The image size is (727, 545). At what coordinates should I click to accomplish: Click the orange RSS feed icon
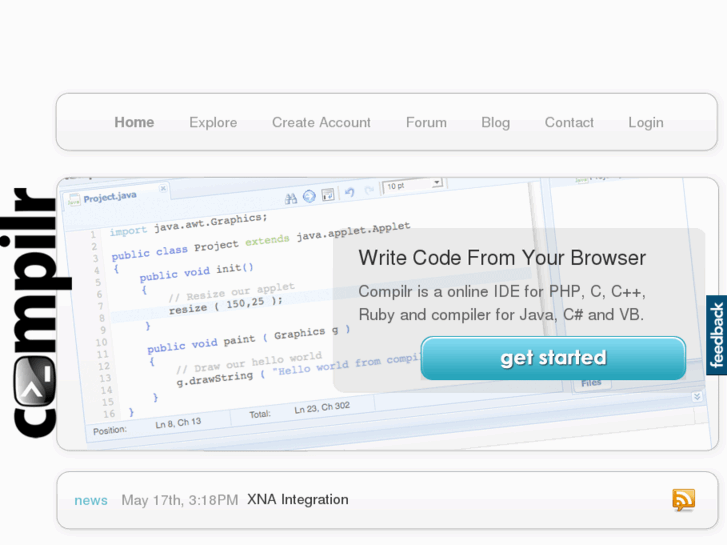pyautogui.click(x=683, y=500)
